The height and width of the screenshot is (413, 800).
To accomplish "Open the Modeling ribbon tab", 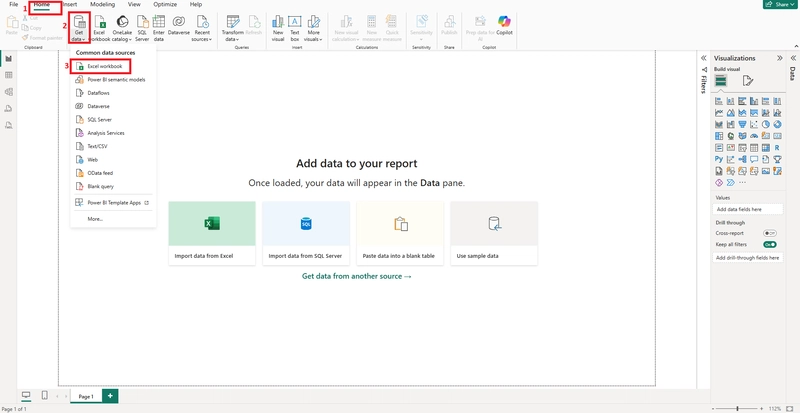I will (102, 5).
